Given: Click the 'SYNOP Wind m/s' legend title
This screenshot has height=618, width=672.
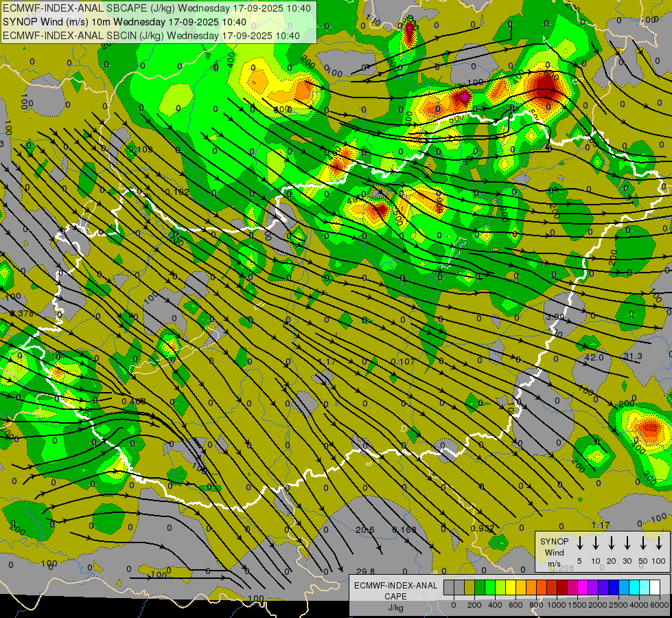Looking at the screenshot, I should 554,552.
